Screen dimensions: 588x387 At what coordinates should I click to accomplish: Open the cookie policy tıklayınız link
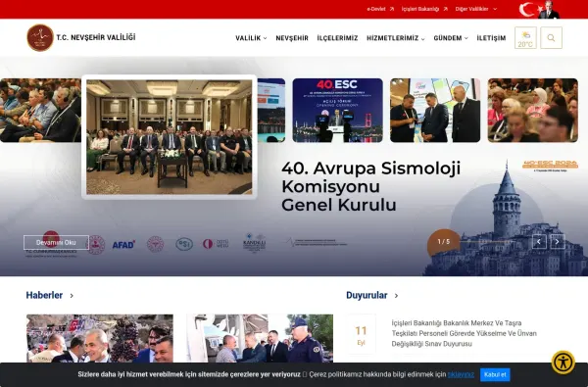[461, 374]
